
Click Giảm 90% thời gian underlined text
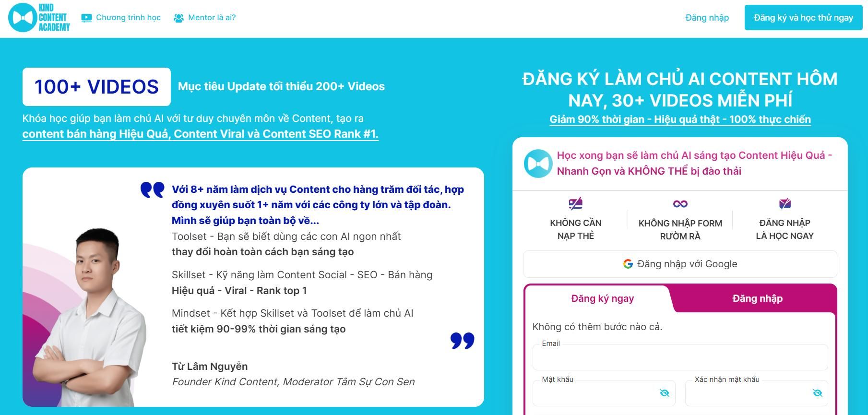click(680, 119)
